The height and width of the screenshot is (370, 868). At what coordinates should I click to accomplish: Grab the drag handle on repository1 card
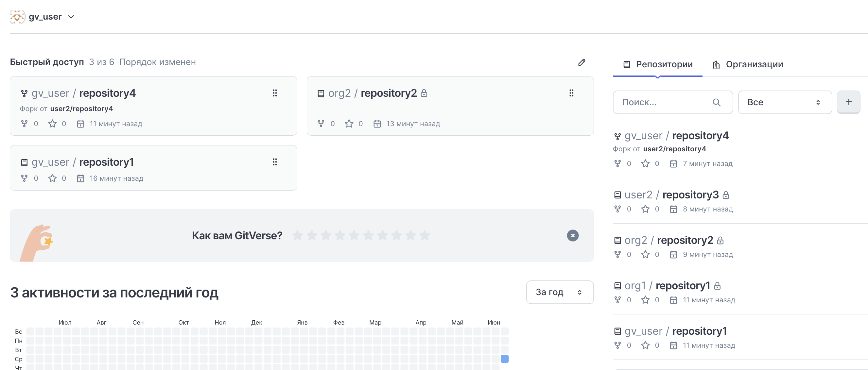275,162
